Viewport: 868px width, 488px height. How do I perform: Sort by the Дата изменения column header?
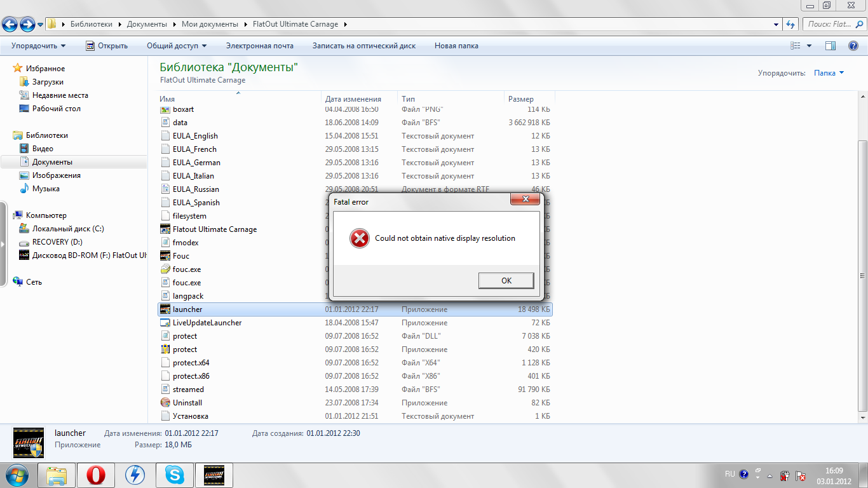coord(360,98)
